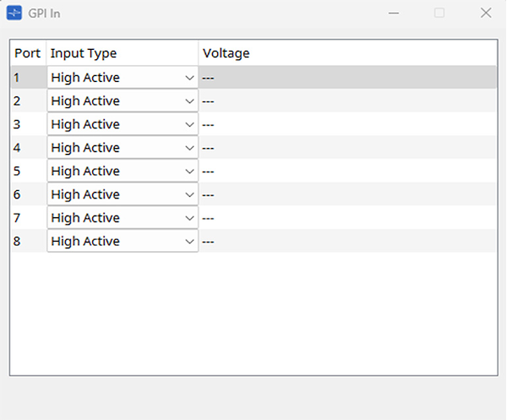Open the port 3 High Active dropdown
The width and height of the screenshot is (507, 420).
point(123,124)
